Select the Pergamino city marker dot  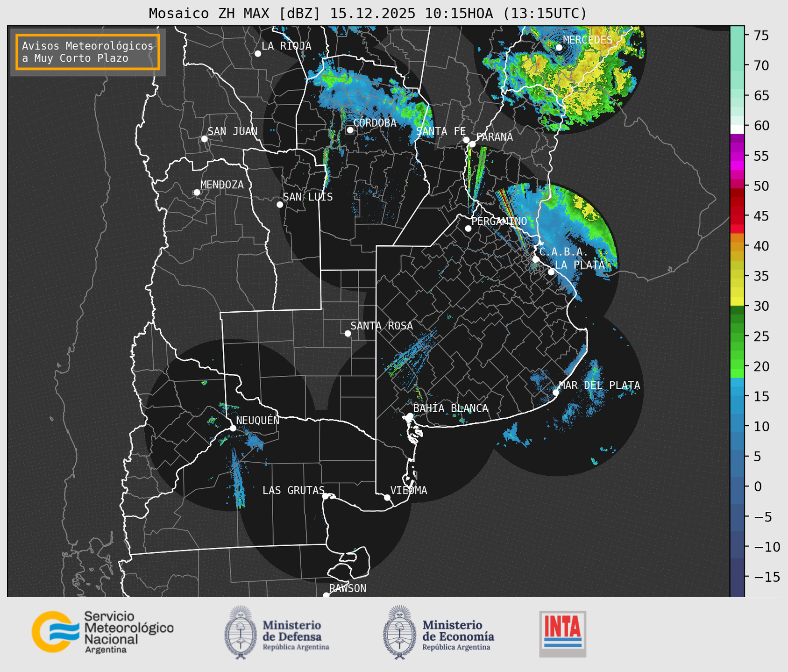tap(468, 229)
